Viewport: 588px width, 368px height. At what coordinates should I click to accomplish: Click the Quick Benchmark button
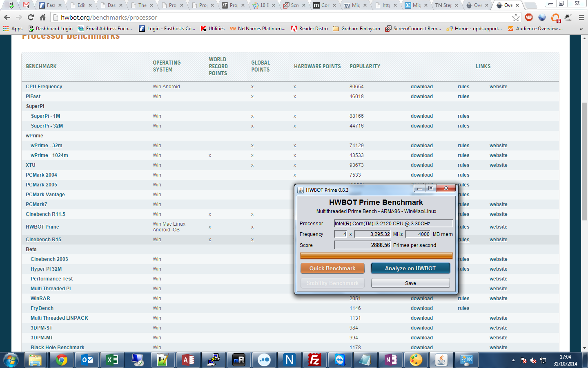click(x=332, y=268)
